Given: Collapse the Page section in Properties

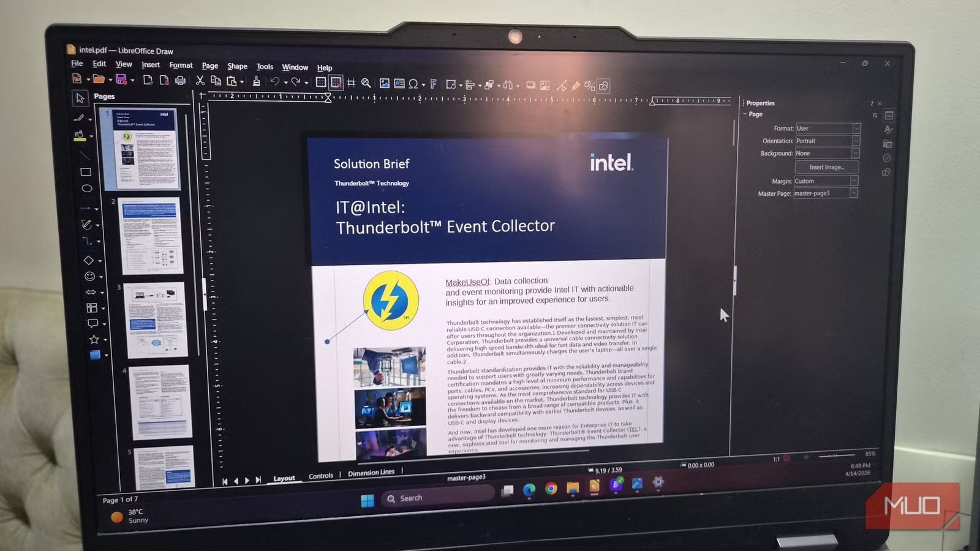Looking at the screenshot, I should pos(745,114).
